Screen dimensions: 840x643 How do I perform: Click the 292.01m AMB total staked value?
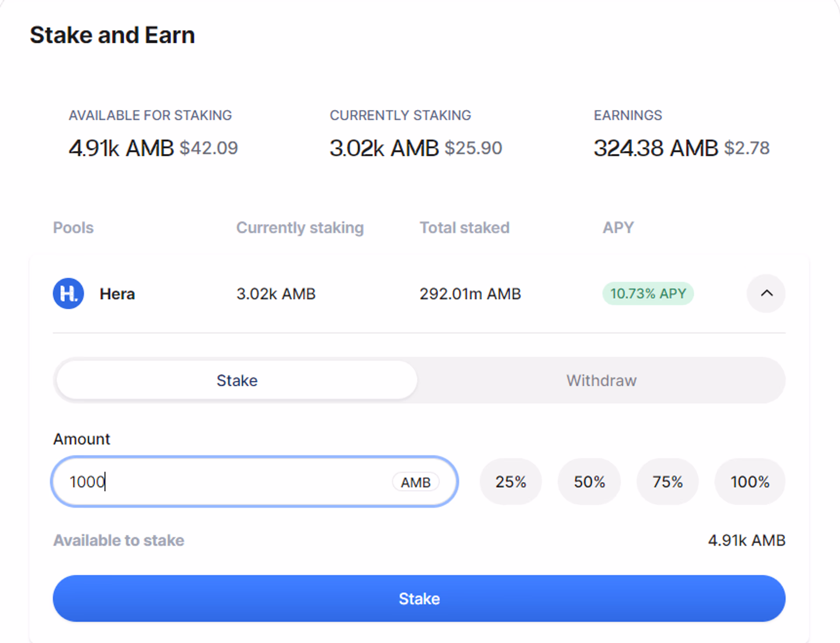[470, 294]
